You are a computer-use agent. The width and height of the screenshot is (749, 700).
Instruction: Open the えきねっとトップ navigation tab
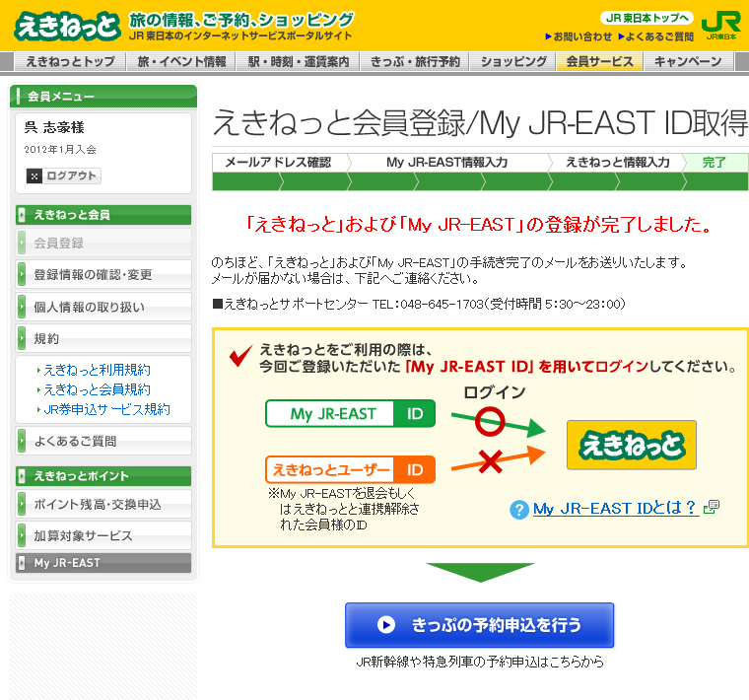[x=70, y=62]
